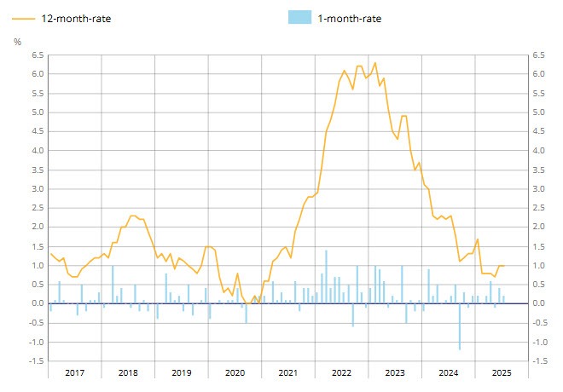Screen dimensions: 563x392
Task: Toggle the 1-month-rate legend entry
Action: (334, 18)
